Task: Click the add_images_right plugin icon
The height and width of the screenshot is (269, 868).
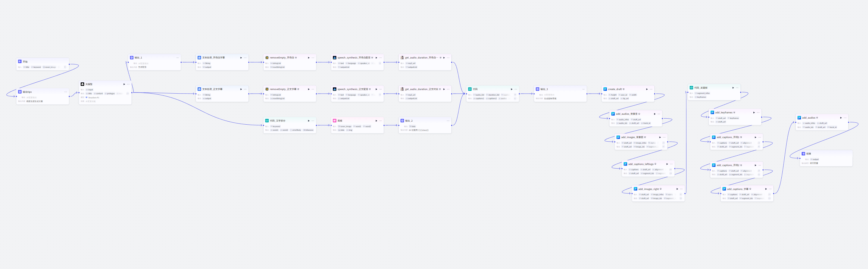Action: pyautogui.click(x=635, y=189)
